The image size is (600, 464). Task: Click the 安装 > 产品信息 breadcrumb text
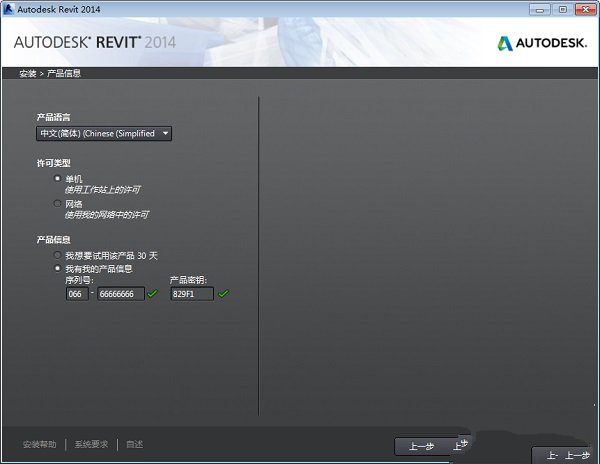50,73
